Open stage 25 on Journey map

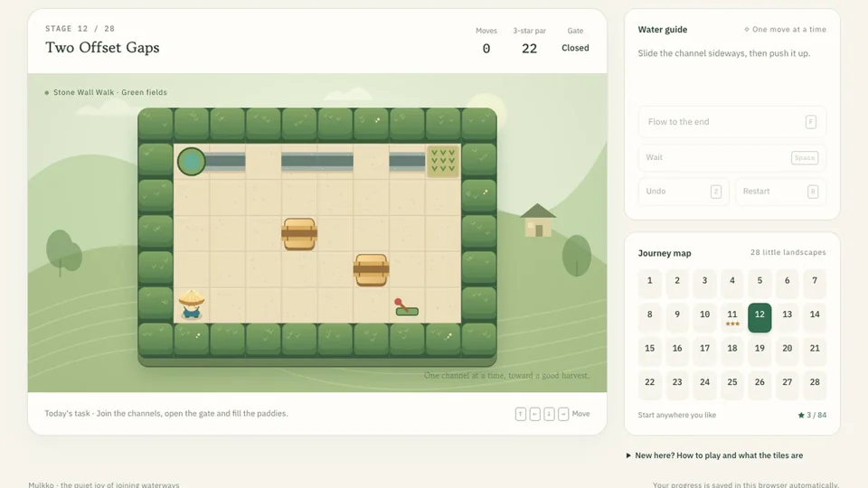[x=732, y=385]
